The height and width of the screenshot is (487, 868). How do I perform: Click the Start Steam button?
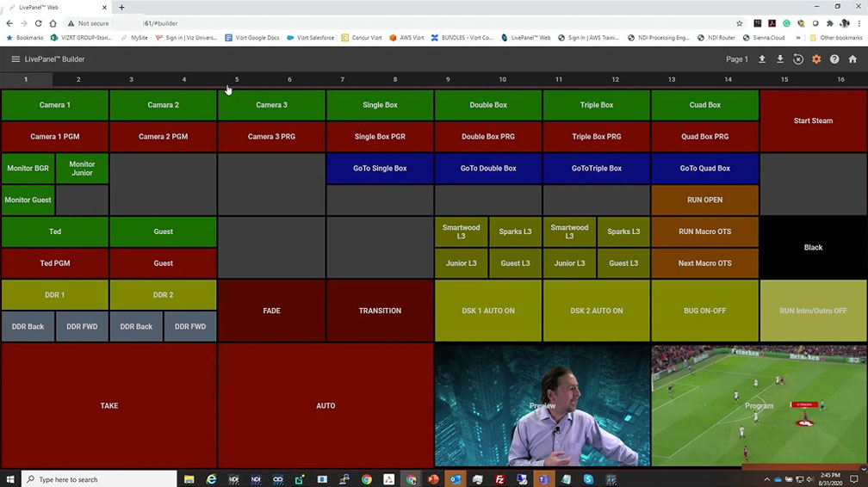point(813,121)
